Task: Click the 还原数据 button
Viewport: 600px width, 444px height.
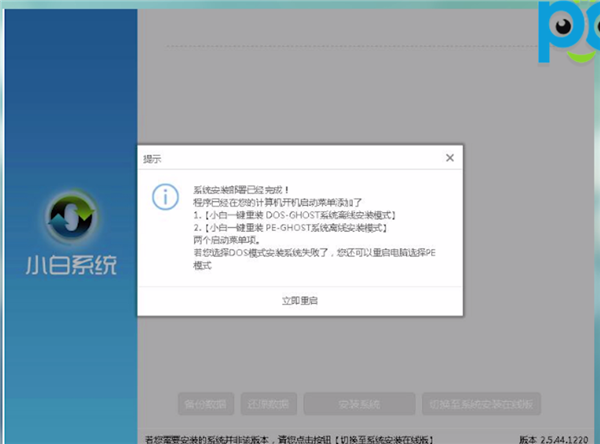Action: coord(269,404)
